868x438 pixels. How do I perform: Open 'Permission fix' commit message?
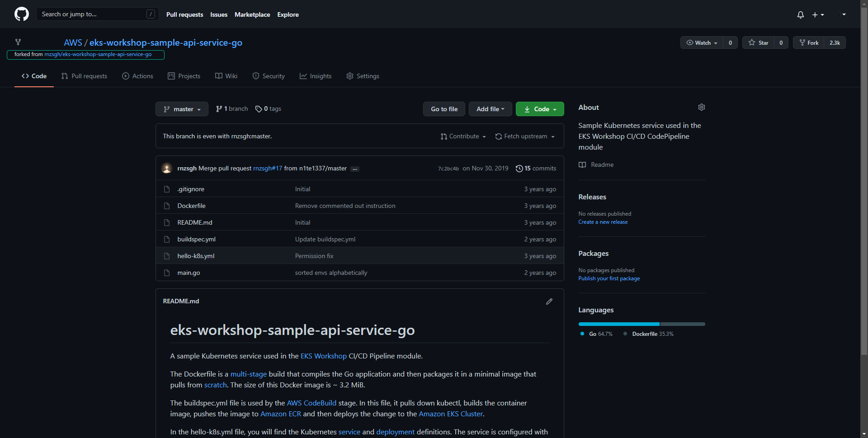point(314,256)
